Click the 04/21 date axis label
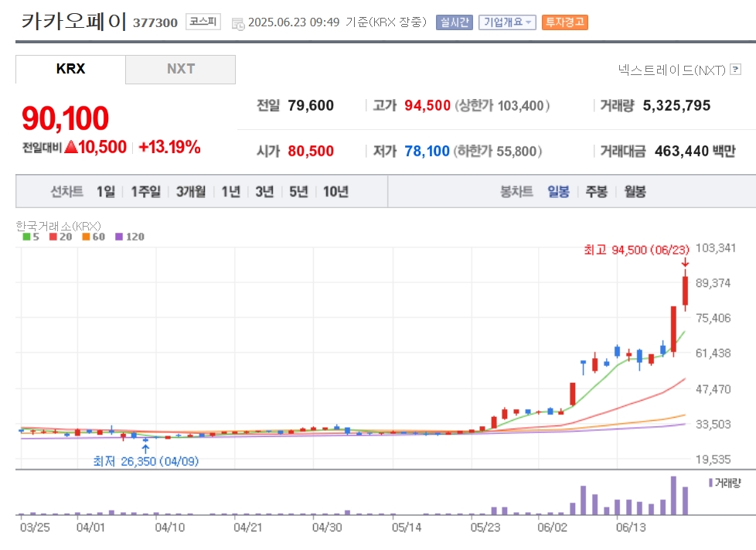This screenshot has width=756, height=550. [x=248, y=528]
